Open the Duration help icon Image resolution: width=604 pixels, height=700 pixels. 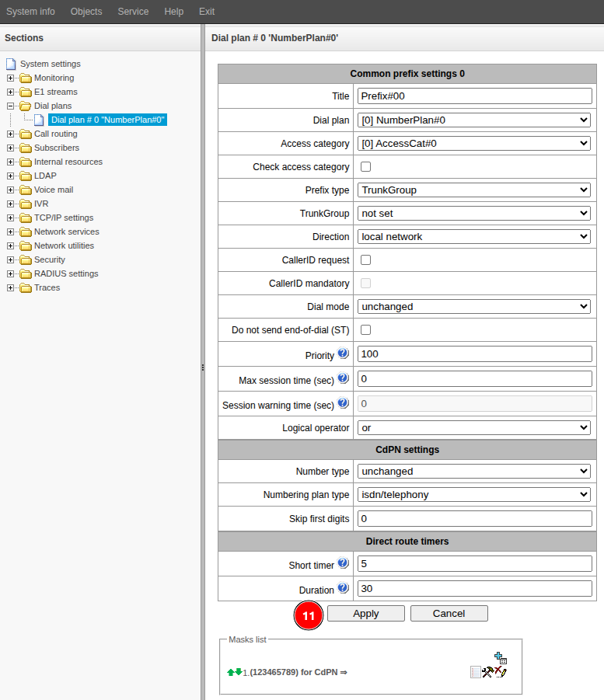[x=343, y=588]
